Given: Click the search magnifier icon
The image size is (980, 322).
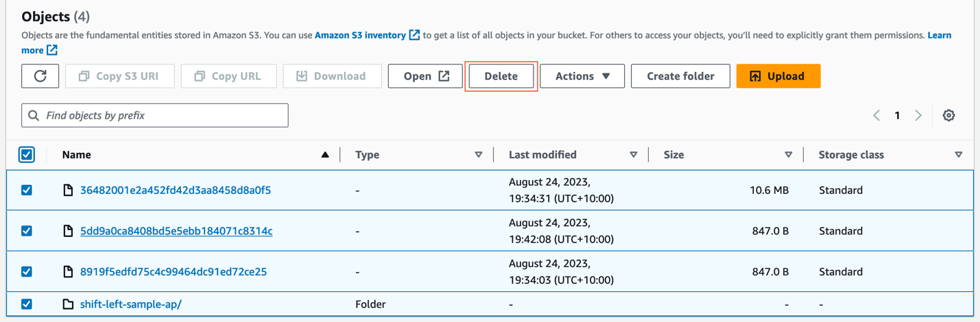Looking at the screenshot, I should point(34,115).
